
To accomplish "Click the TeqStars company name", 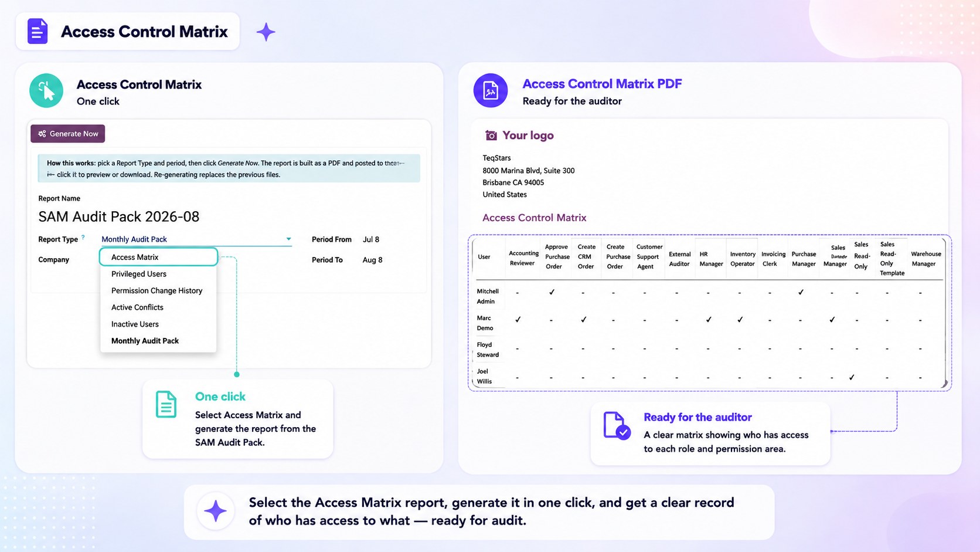I will point(496,158).
